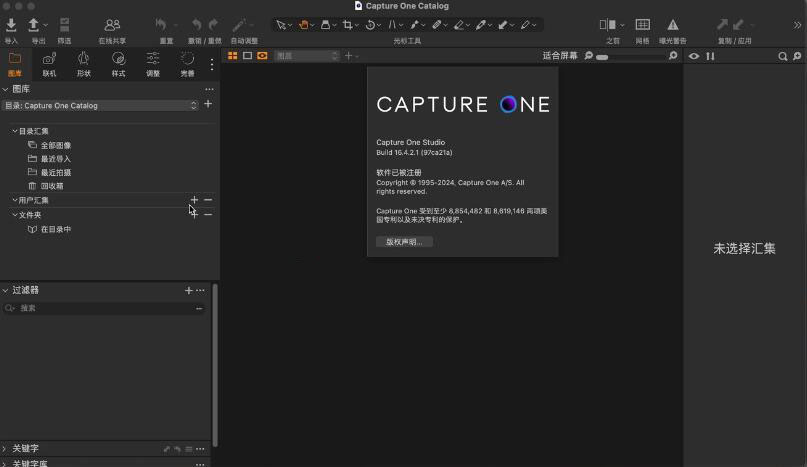This screenshot has height=467, width=807.
Task: Click the Grid (网格) toolbar icon
Action: tap(642, 25)
